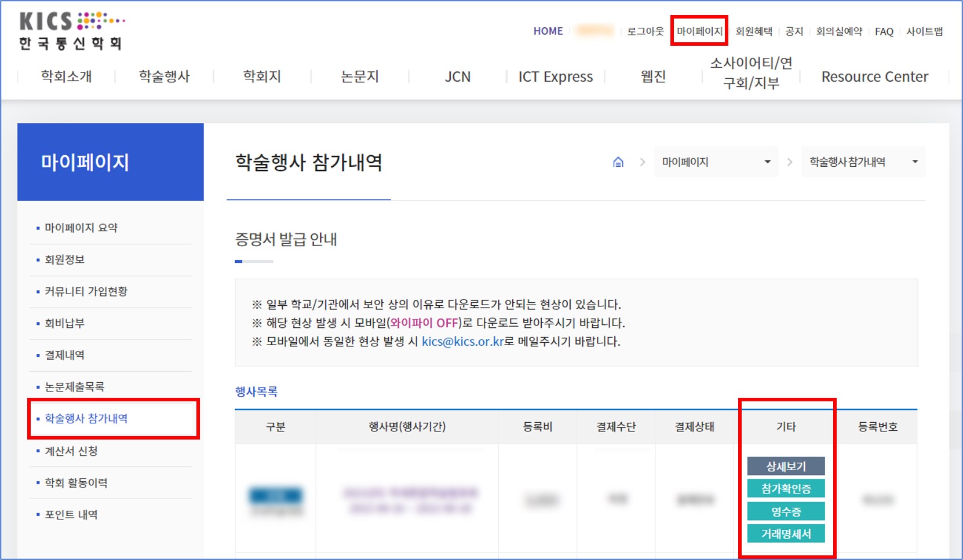Select 학술행사 참가내역 in sidebar

86,419
